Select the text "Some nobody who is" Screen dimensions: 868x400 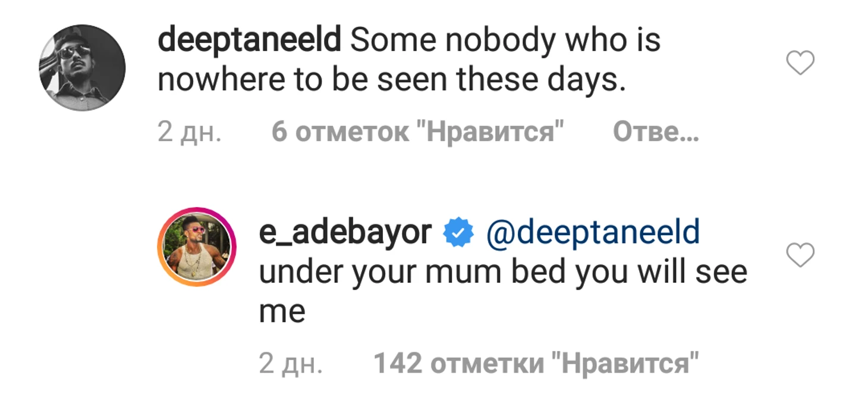[505, 42]
